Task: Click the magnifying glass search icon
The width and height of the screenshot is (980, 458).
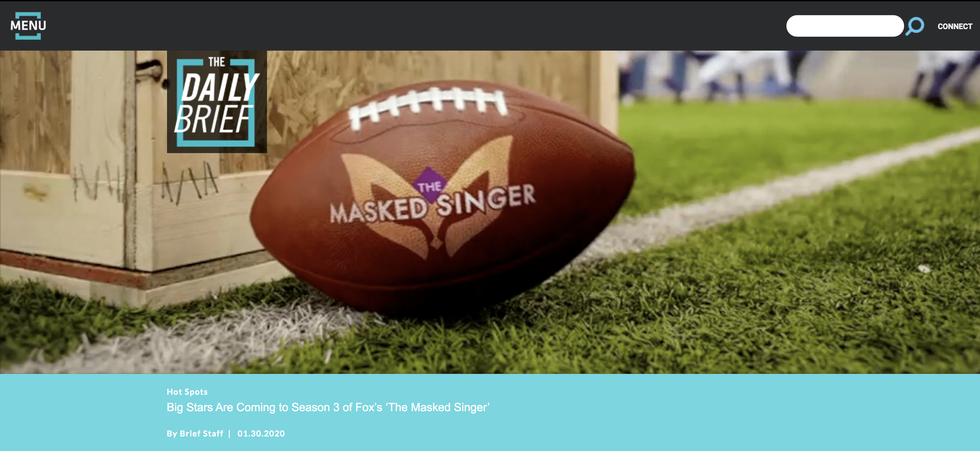Action: (914, 26)
